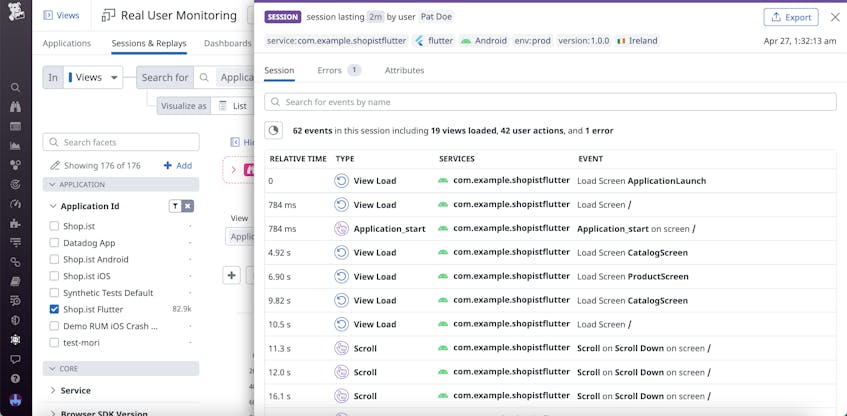Open the Visualize as List selector

(232, 106)
